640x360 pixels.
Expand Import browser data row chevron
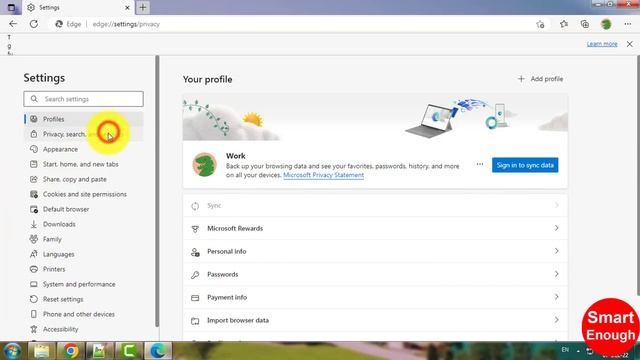click(x=556, y=320)
